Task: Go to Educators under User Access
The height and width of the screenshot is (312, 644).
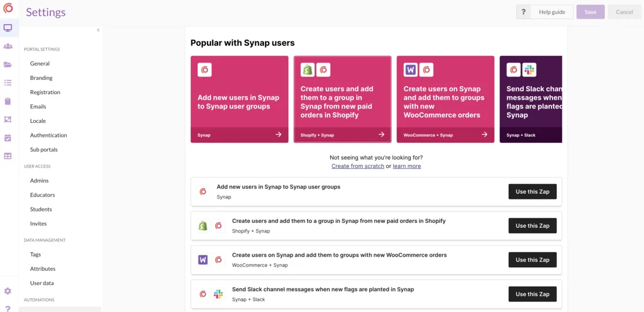Action: [43, 195]
